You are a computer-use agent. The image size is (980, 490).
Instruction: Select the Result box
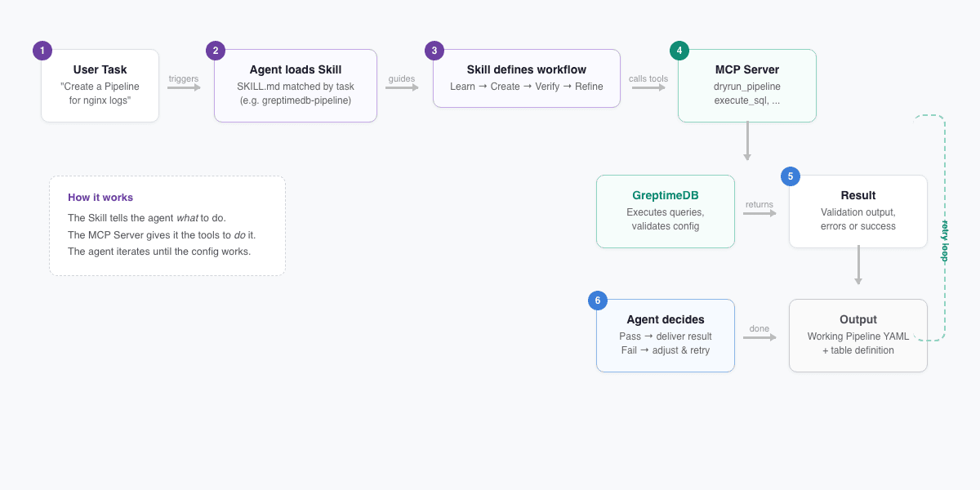click(858, 212)
